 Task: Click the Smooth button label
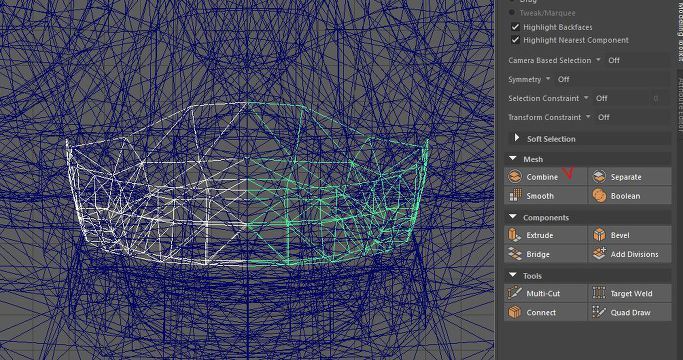tap(540, 196)
